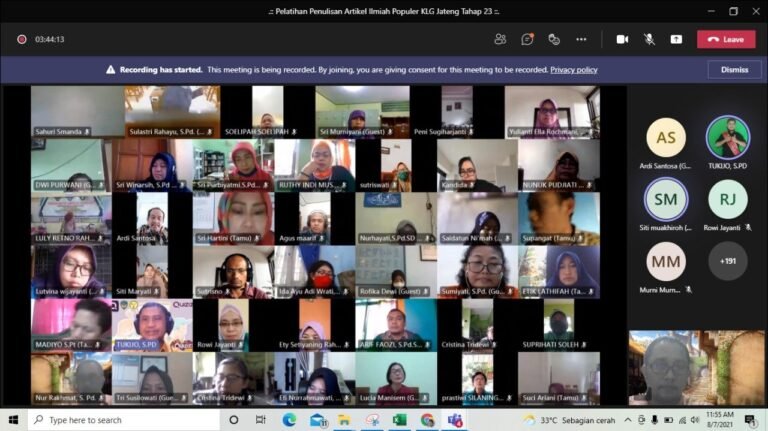Select the RJ avatar of Rowi Jayanti
This screenshot has width=768, height=431.
(727, 199)
